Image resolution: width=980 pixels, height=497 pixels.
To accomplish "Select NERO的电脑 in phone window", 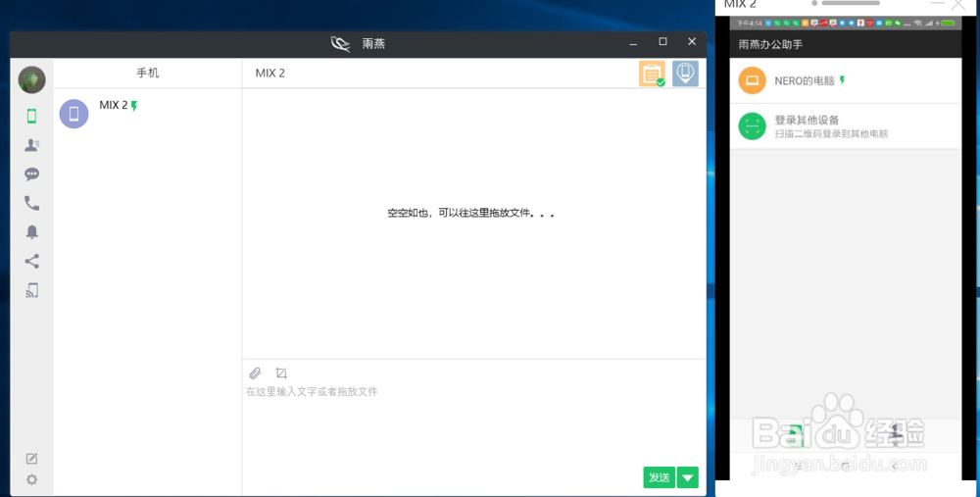I will 845,80.
